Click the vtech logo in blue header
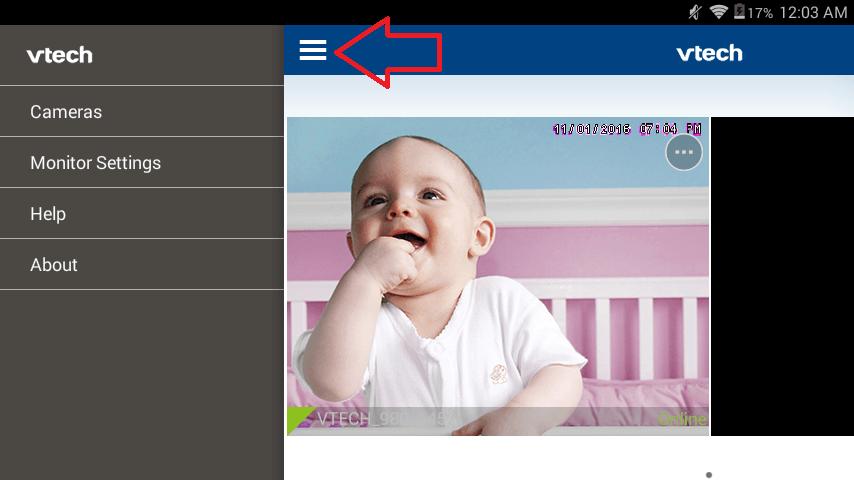 pos(709,53)
